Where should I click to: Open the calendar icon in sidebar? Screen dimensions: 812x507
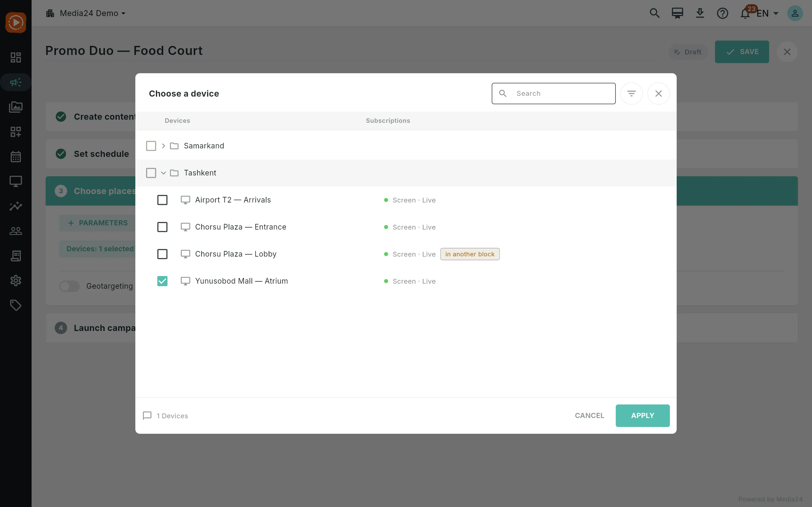16,157
